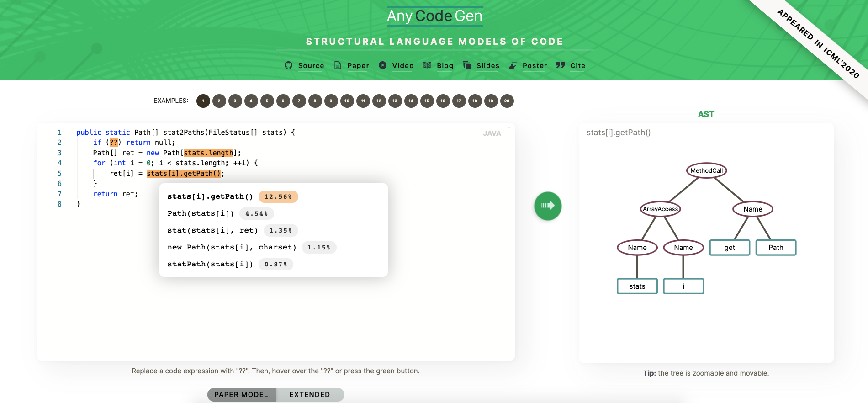The width and height of the screenshot is (868, 403).
Task: Click the AnyCodeGen title logo
Action: coord(435,16)
